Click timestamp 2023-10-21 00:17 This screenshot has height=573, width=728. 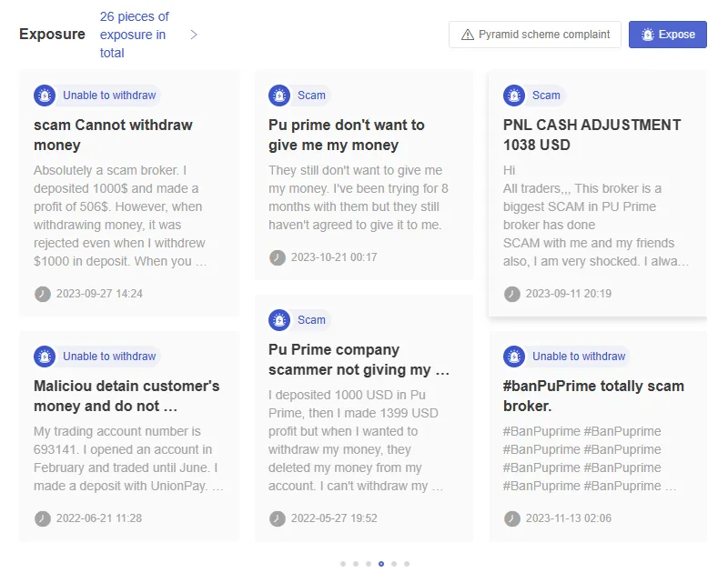click(x=334, y=257)
